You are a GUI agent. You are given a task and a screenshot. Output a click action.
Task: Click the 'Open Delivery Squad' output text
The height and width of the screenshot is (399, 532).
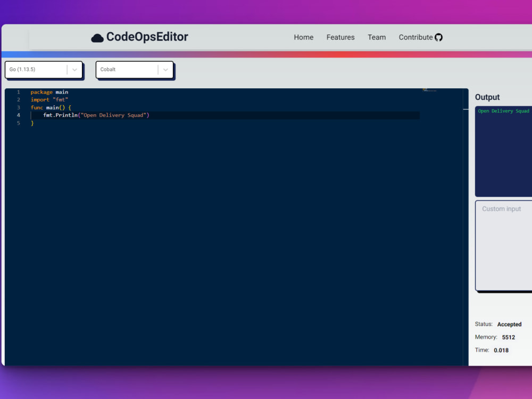pos(503,111)
